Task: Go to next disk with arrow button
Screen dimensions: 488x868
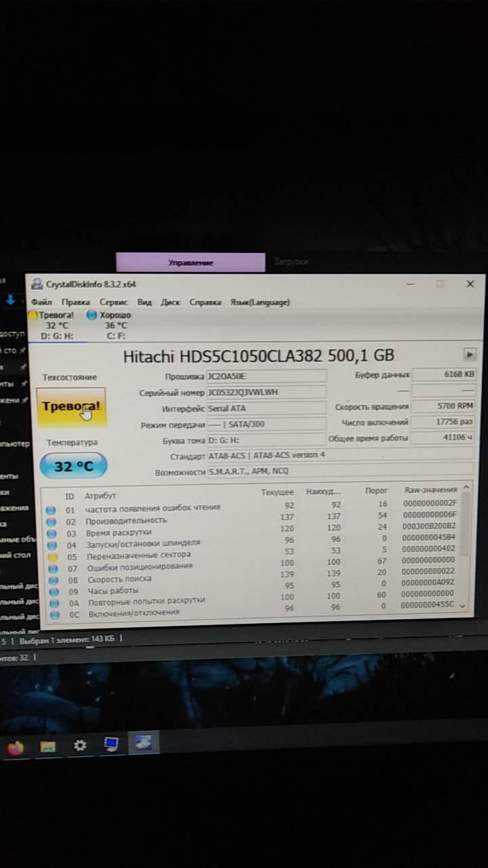Action: coord(470,354)
